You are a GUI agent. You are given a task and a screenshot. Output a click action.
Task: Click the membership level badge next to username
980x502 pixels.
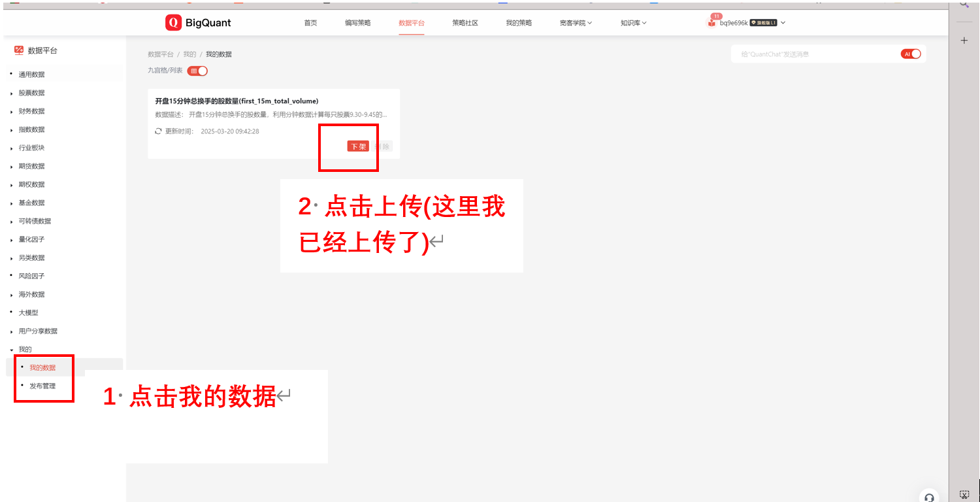[763, 23]
